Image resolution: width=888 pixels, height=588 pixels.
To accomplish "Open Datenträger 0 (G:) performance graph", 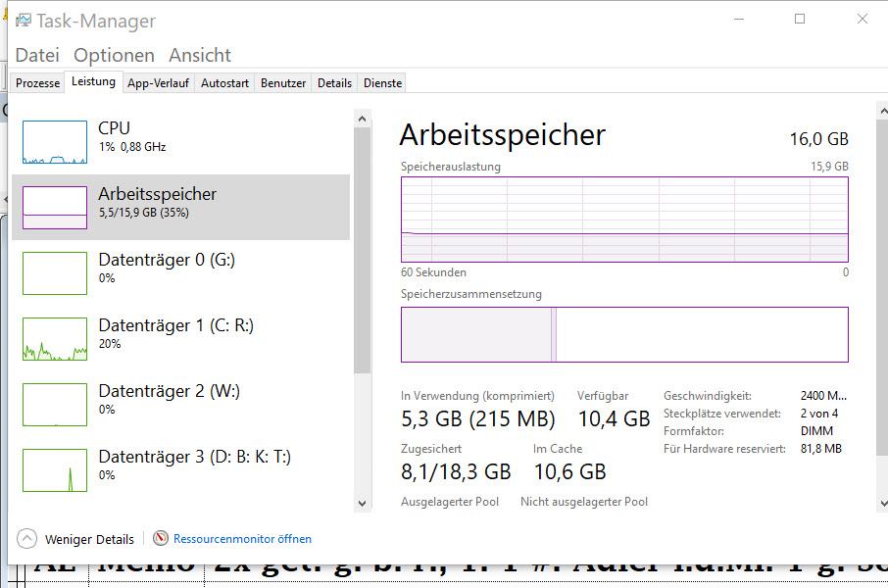I will [55, 273].
